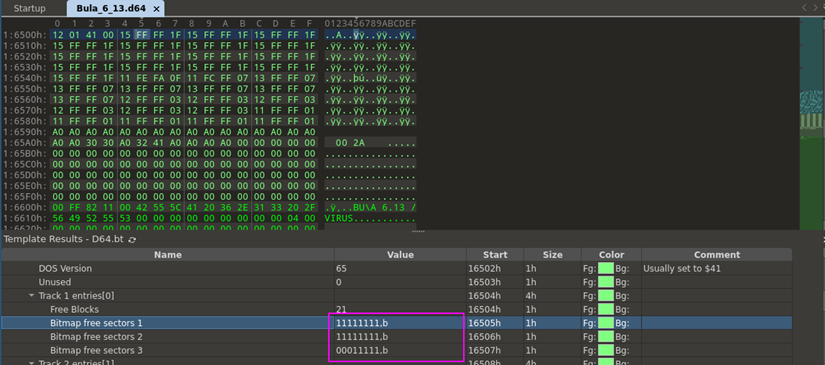Open Fg swatch for Bitmap free sectors 2

tap(606, 337)
